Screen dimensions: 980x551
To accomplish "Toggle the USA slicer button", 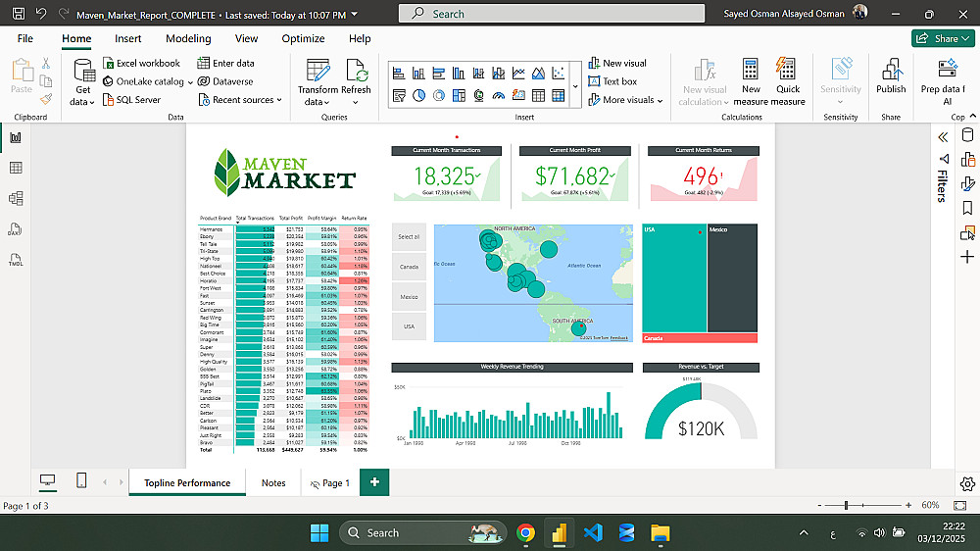I will pyautogui.click(x=409, y=326).
